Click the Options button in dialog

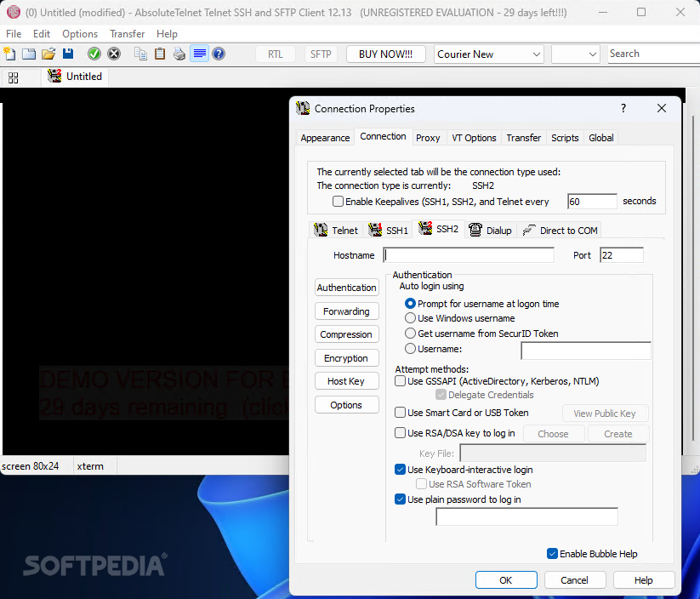pos(346,405)
